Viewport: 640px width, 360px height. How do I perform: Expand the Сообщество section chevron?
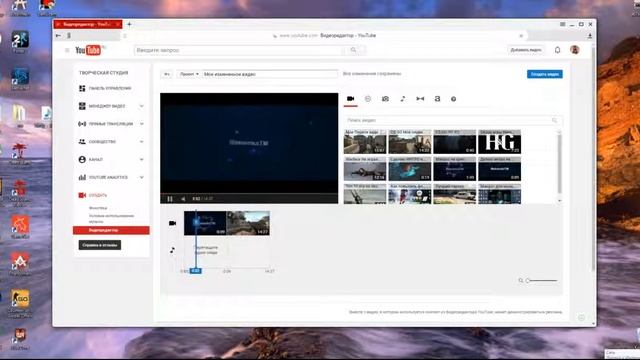tap(142, 142)
